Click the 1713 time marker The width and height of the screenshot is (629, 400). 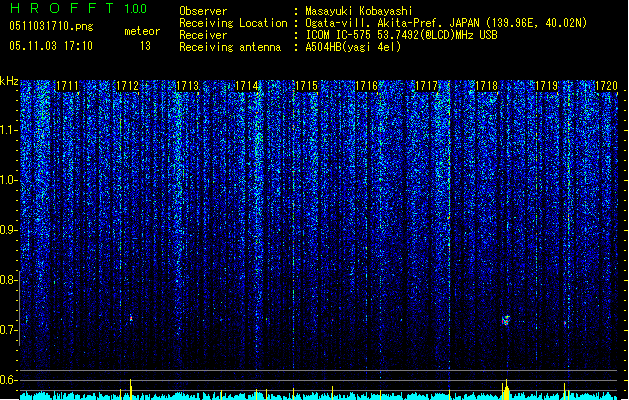pyautogui.click(x=187, y=86)
